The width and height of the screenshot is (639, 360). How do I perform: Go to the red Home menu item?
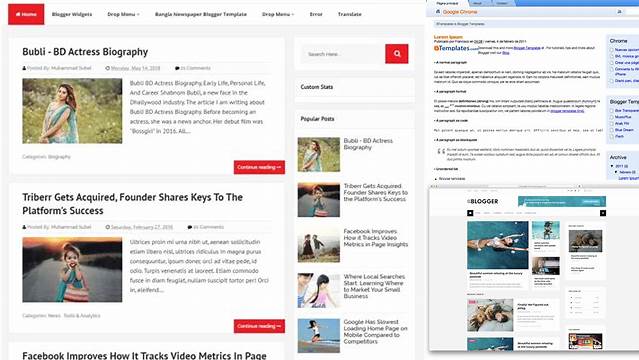pyautogui.click(x=26, y=14)
